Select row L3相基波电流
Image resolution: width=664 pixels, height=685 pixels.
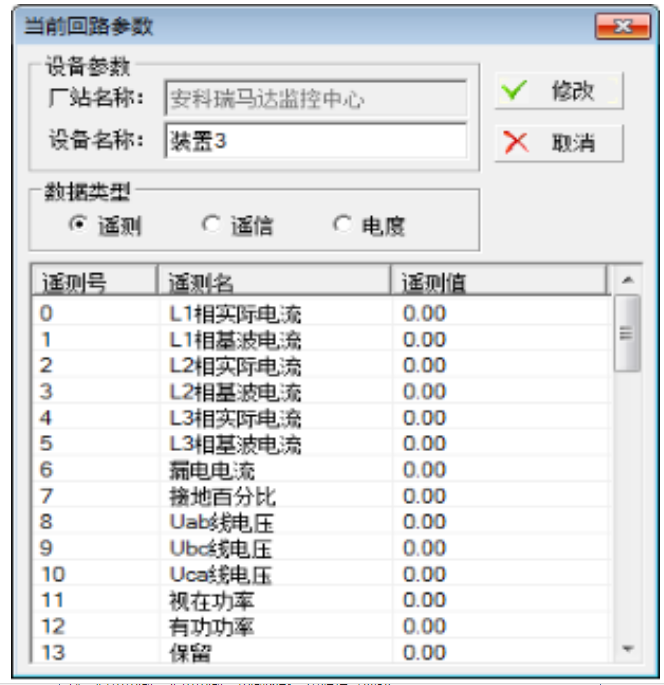click(321, 443)
